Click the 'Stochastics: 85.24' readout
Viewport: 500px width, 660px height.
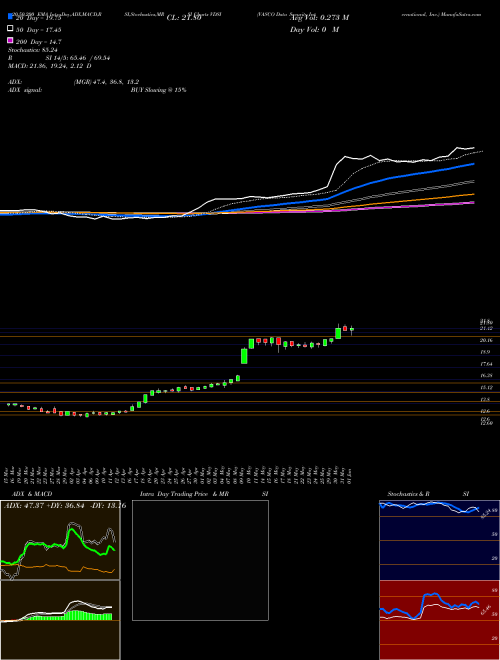pyautogui.click(x=32, y=50)
